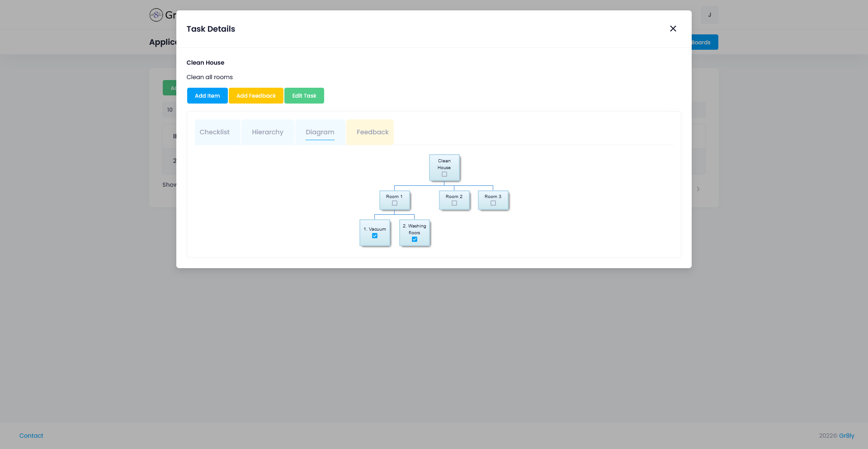Open the items-per-page 10 dropdown
Viewport: 868px width, 449px height.
point(170,109)
